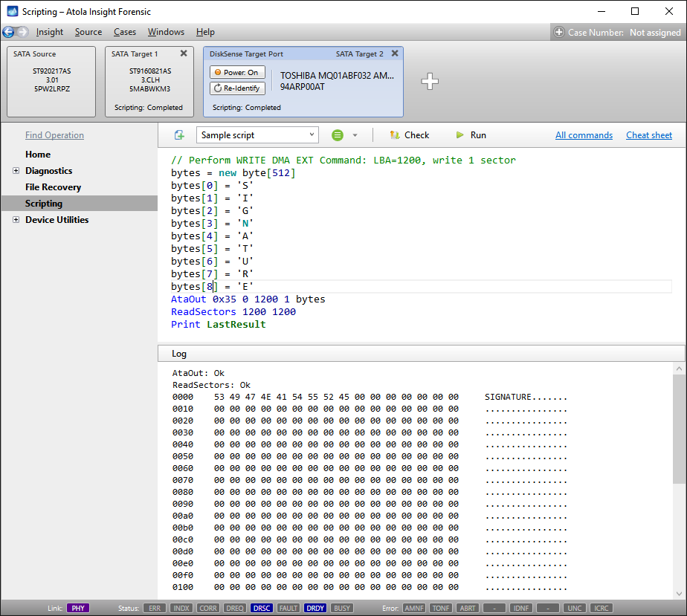Click the Print LastResult script line
This screenshot has width=687, height=616.
(x=218, y=325)
